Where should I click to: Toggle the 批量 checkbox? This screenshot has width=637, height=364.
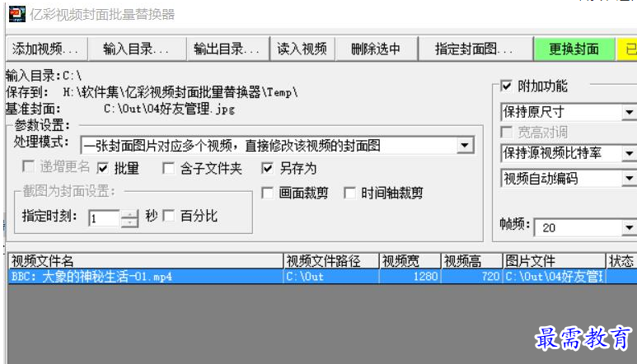pyautogui.click(x=103, y=168)
